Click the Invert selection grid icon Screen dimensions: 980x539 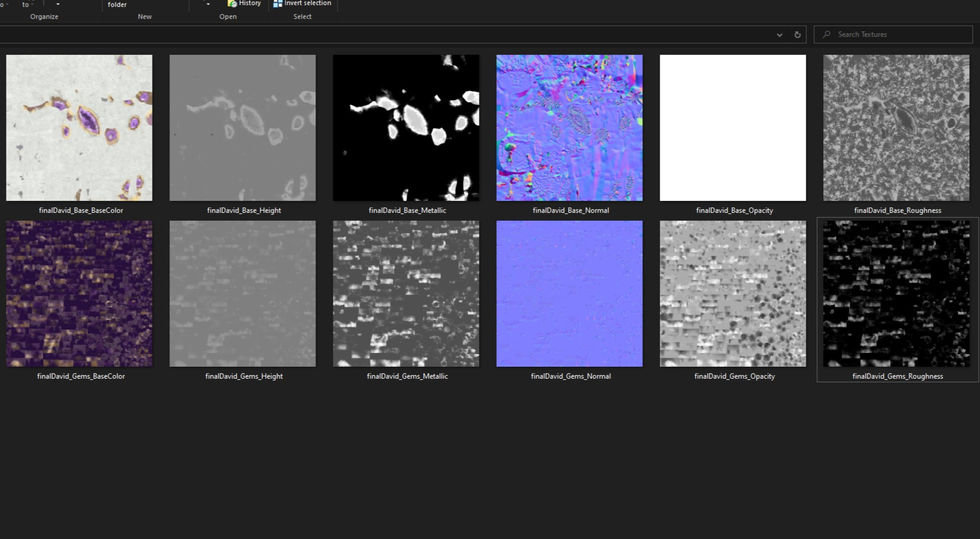coord(278,3)
